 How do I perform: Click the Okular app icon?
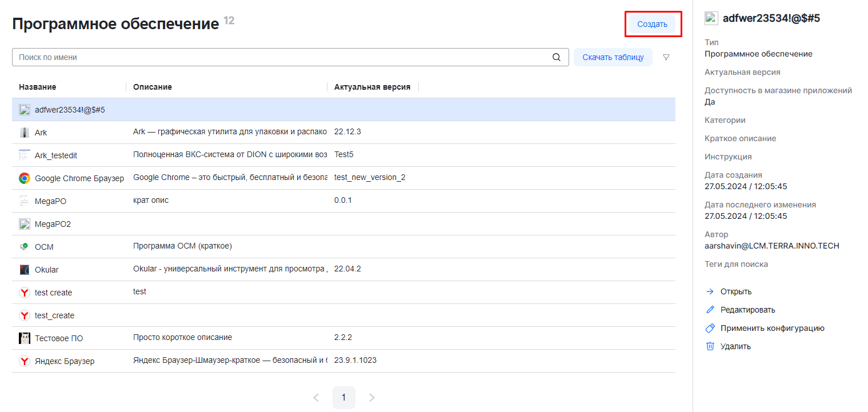pos(24,270)
